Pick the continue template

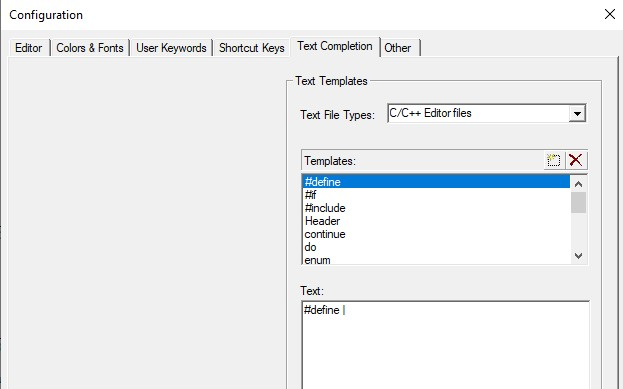(436, 234)
